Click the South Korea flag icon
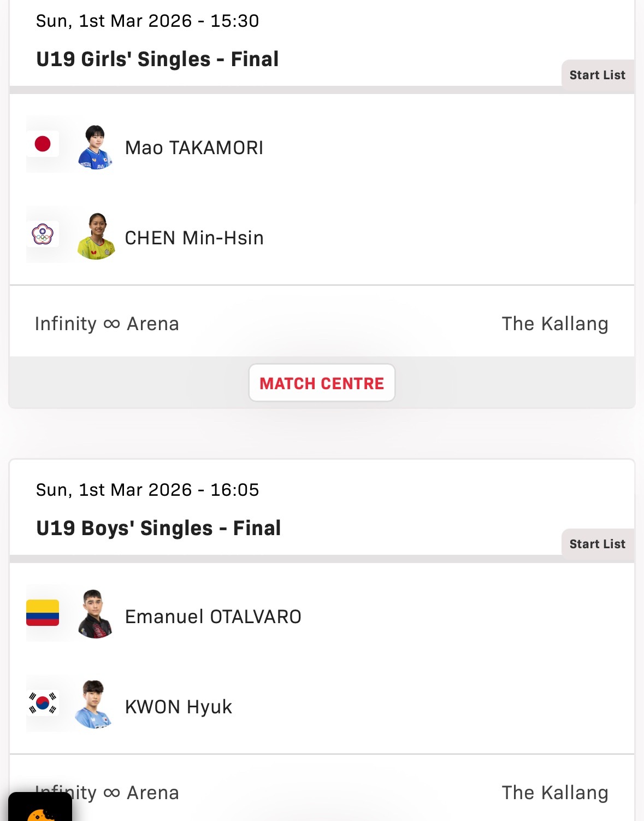644x821 pixels. click(43, 703)
